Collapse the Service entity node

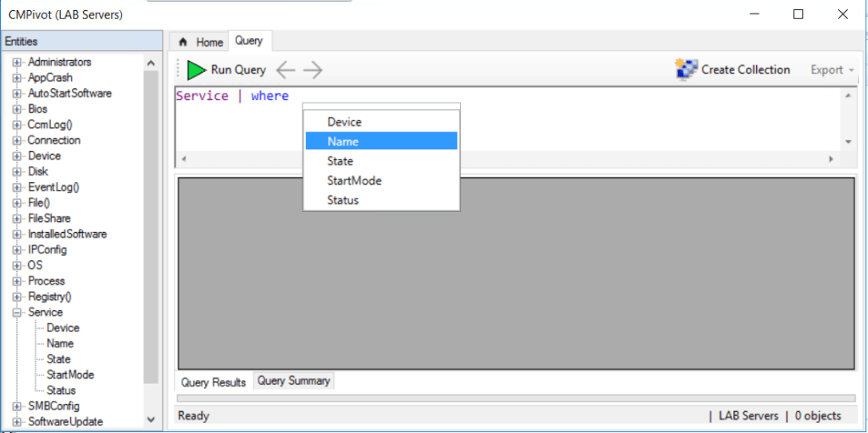pyautogui.click(x=16, y=313)
